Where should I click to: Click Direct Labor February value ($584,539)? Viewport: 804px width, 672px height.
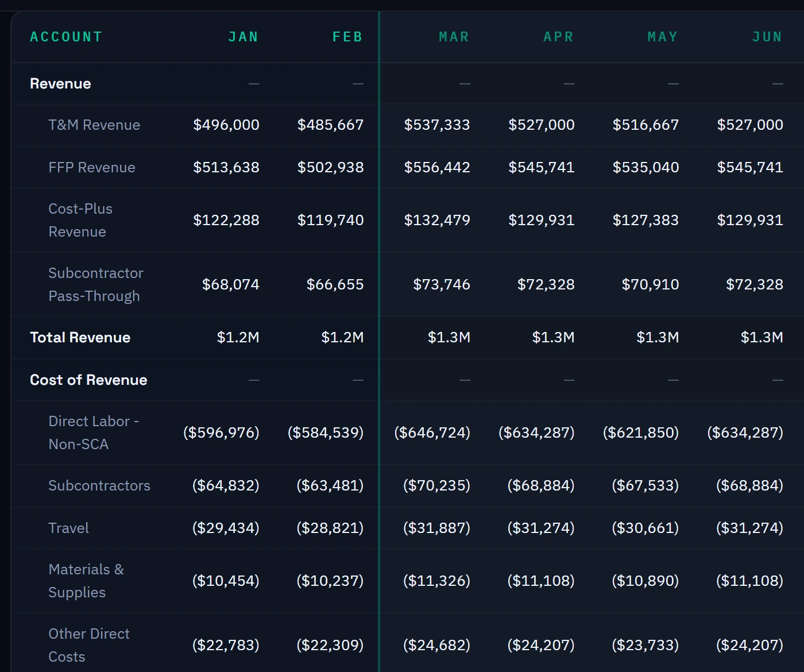[x=326, y=433]
